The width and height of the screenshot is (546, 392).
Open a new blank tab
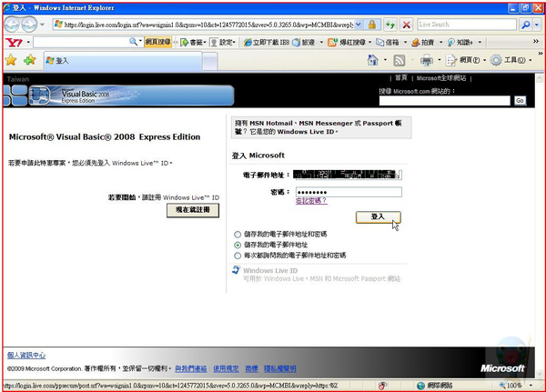pos(210,61)
